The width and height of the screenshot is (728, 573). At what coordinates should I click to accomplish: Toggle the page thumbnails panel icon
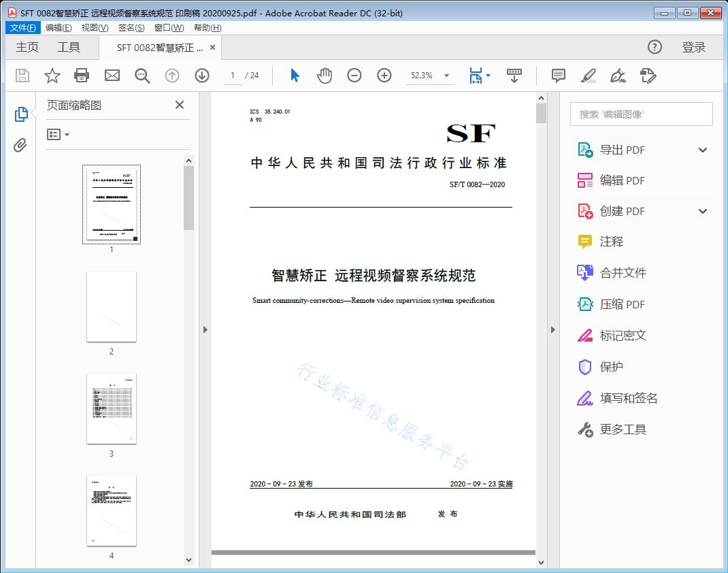pos(21,114)
